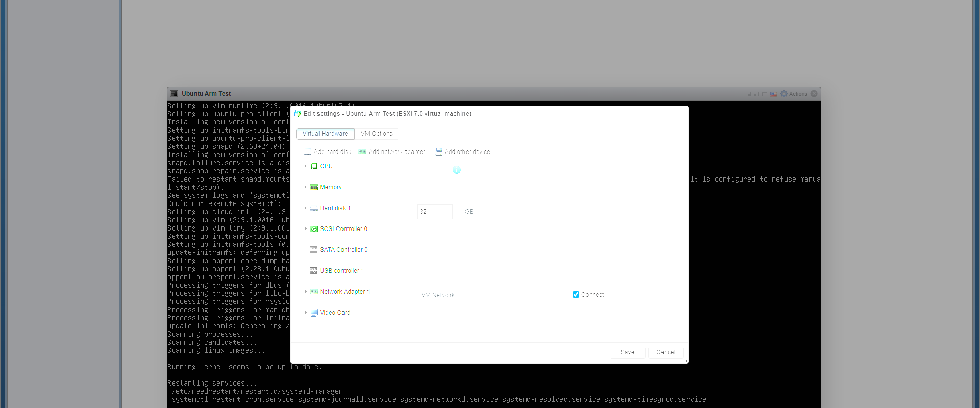Click the medium console size icon

point(756,94)
